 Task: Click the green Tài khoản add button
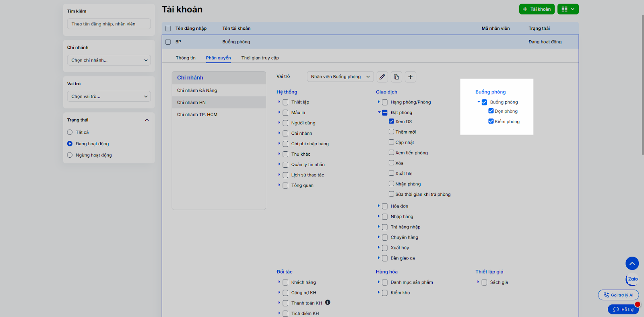click(x=537, y=9)
